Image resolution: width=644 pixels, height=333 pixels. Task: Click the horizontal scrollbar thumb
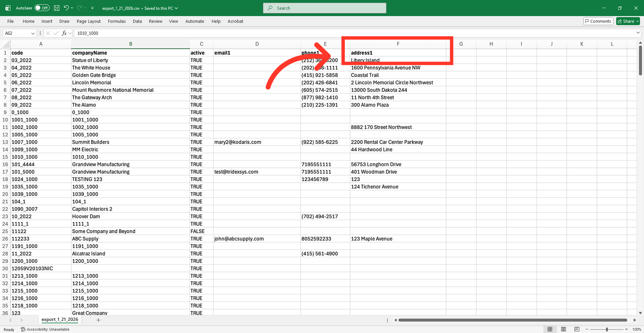513,320
